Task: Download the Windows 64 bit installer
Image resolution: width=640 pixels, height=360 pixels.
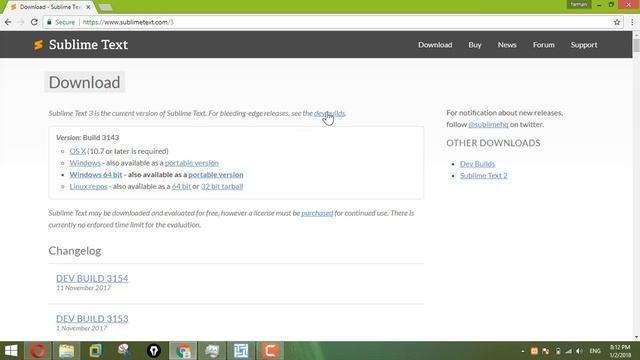Action: tap(96, 175)
